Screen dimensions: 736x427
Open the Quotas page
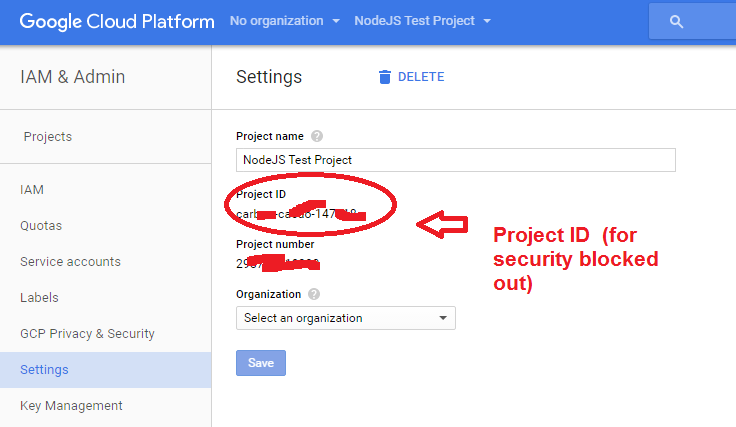point(41,225)
